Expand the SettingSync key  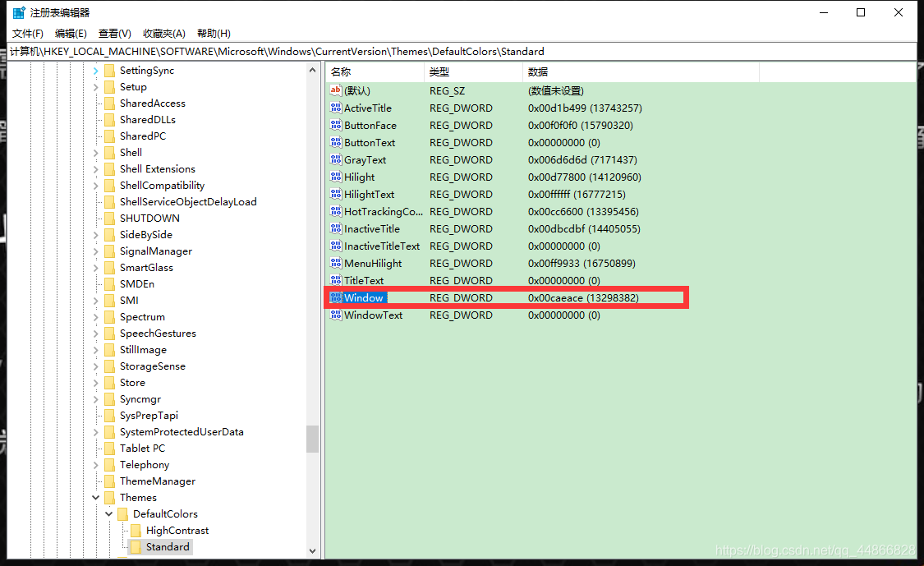95,71
